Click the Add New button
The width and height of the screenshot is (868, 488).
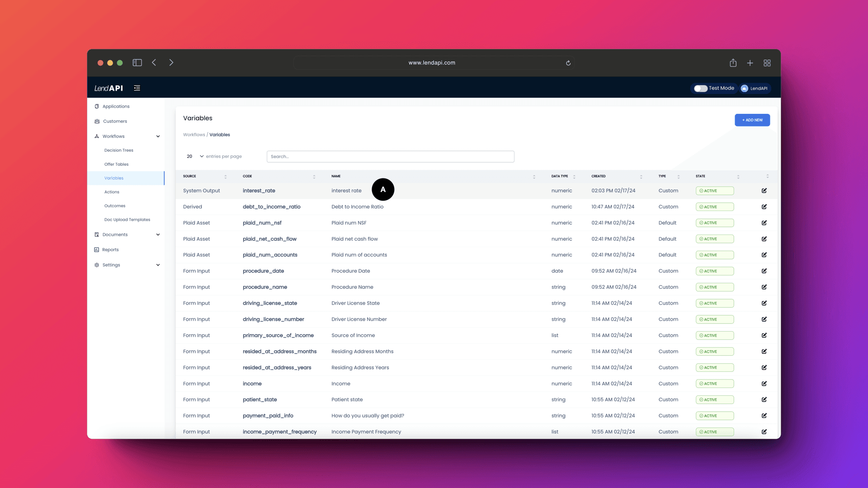coord(752,120)
